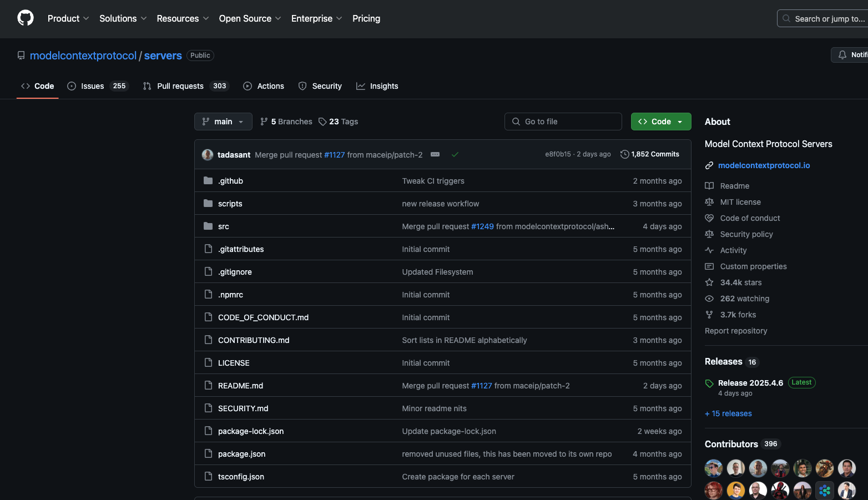Expand the Solutions menu
The height and width of the screenshot is (500, 868).
[123, 18]
